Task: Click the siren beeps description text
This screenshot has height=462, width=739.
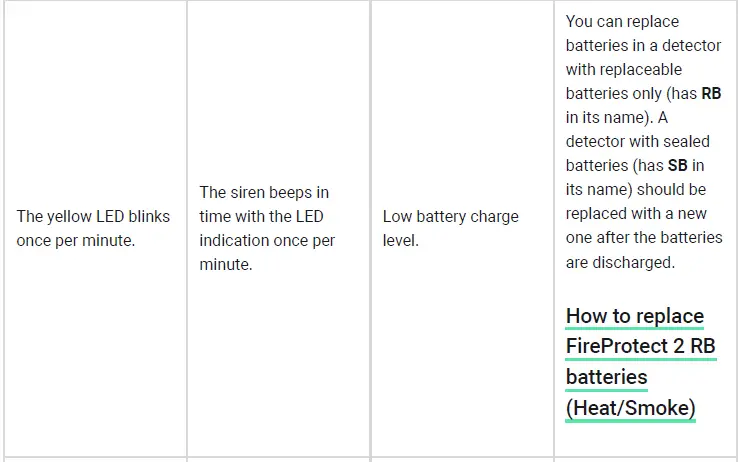Action: tap(266, 228)
